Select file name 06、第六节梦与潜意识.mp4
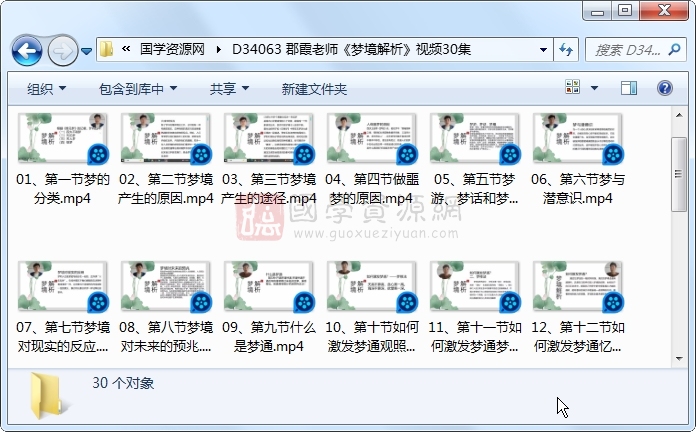Image resolution: width=696 pixels, height=432 pixels. 577,189
